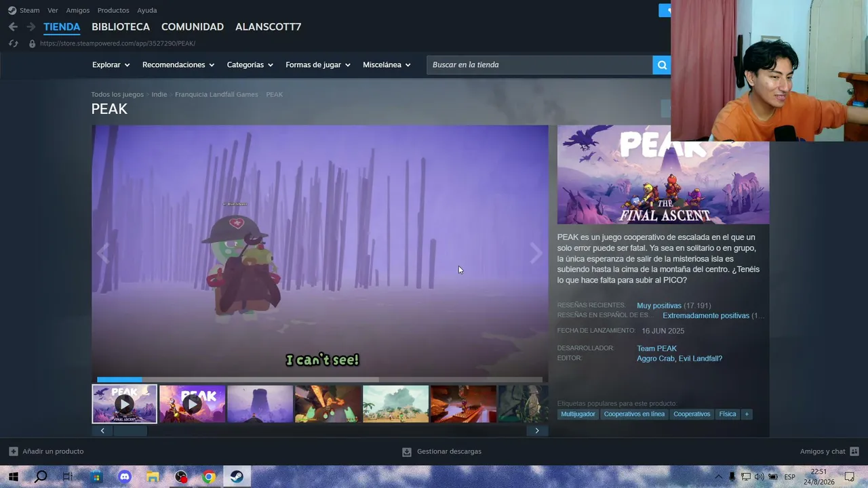Screen dimensions: 868x488
Task: Expand the Miscelánea dropdown
Action: 387,65
